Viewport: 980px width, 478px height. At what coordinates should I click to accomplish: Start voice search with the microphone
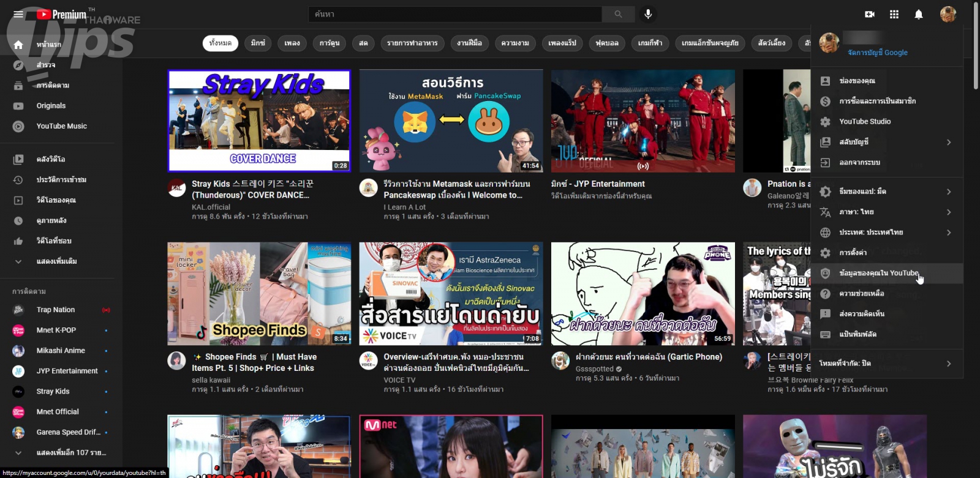pos(648,14)
